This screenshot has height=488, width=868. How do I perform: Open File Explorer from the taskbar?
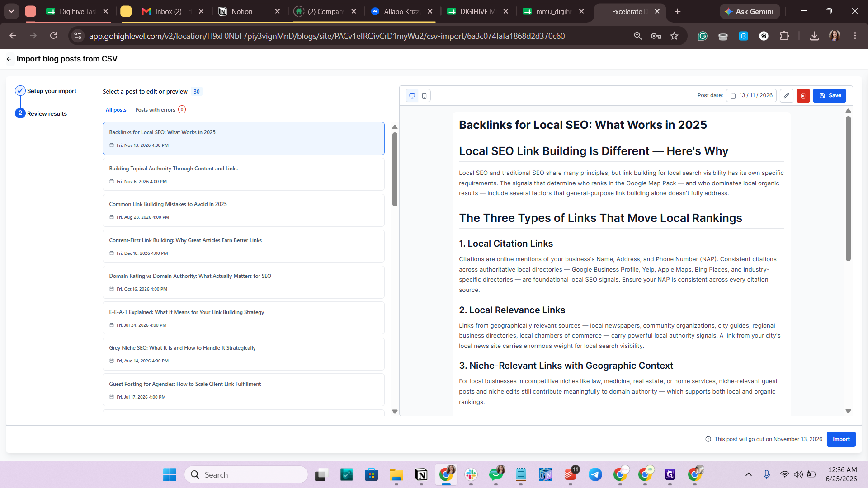396,474
